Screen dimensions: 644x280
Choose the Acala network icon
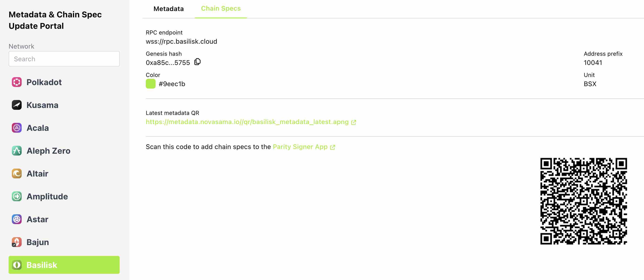pos(17,128)
